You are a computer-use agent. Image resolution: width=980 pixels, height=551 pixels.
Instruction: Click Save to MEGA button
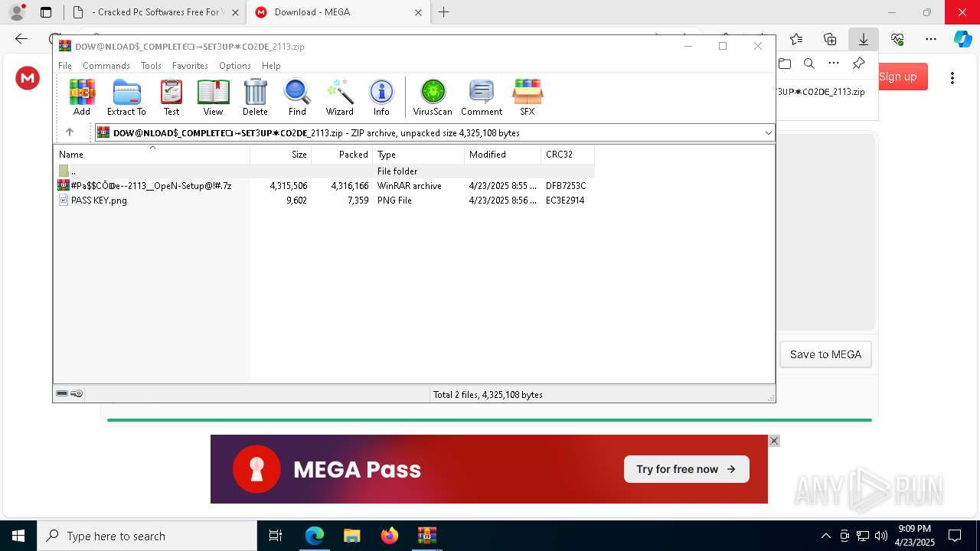coord(825,354)
